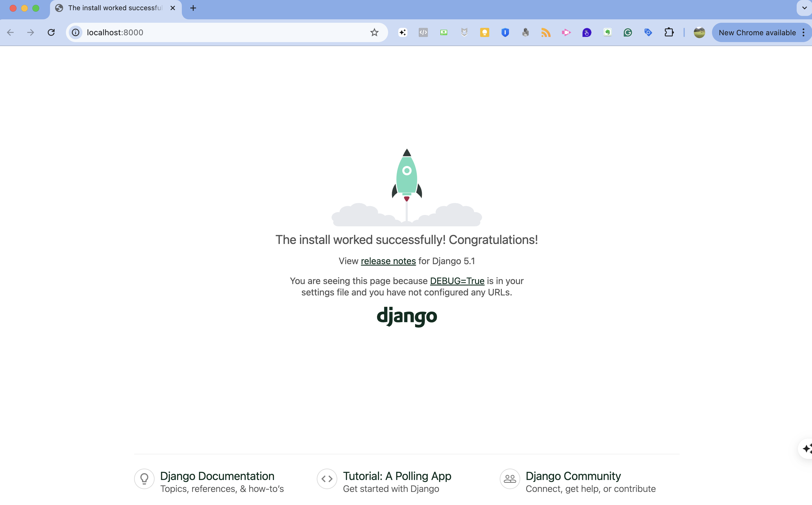Open the gray stacked cubes extension
Screen dimensions: 812x505
point(526,32)
